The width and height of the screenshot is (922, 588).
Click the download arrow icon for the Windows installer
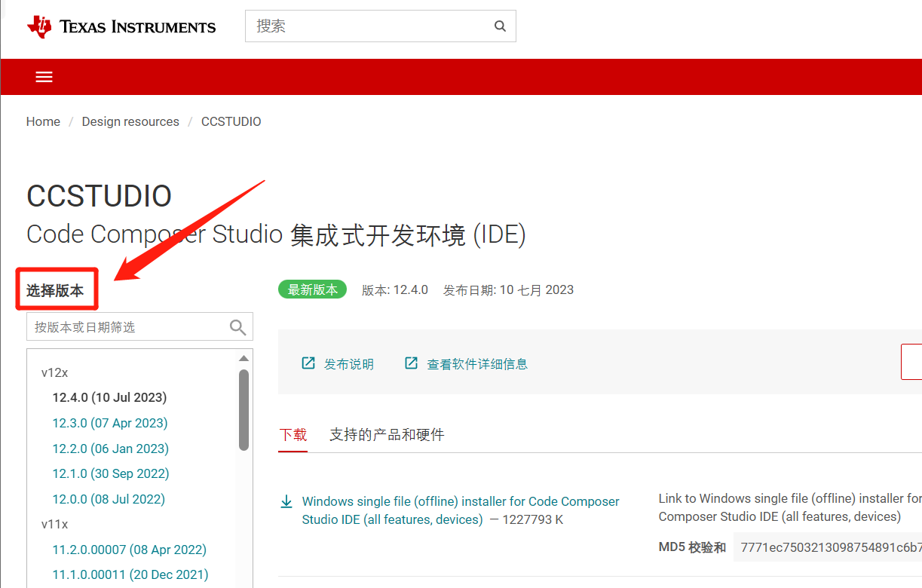point(286,501)
